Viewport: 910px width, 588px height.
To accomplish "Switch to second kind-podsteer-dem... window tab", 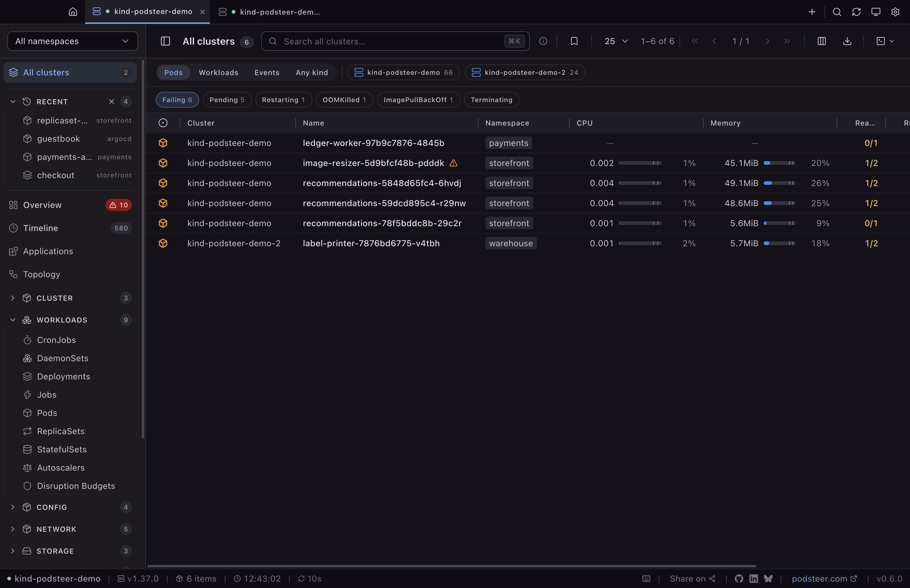I will point(269,12).
